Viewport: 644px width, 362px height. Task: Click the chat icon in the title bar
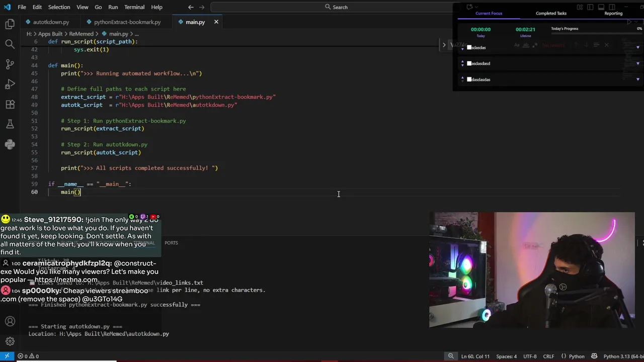point(469,7)
